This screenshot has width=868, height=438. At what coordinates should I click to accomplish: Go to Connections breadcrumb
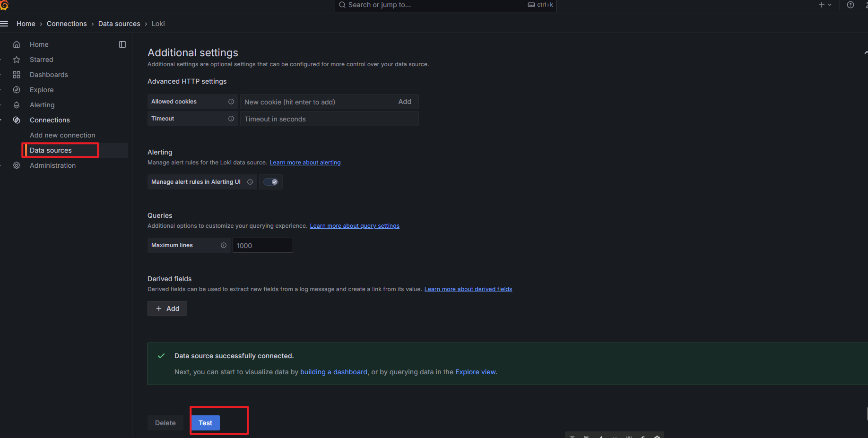pyautogui.click(x=67, y=24)
